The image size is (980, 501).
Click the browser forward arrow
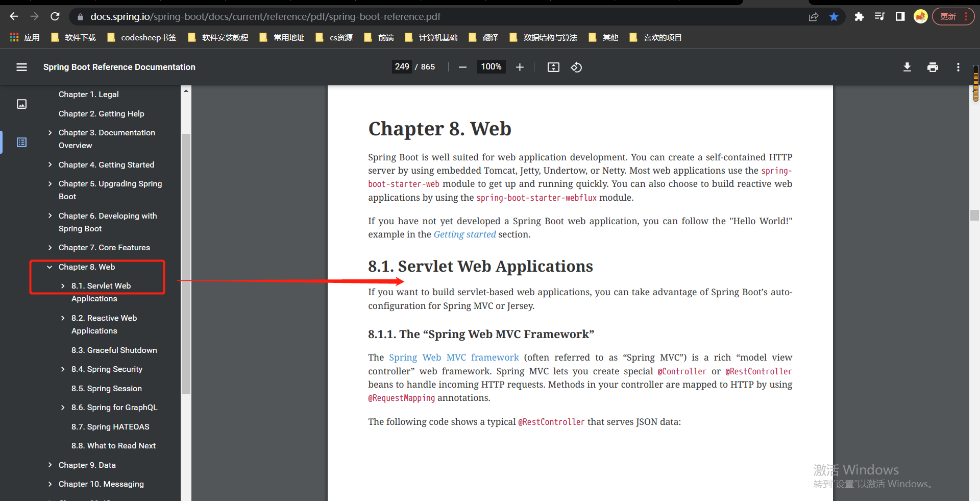tap(34, 16)
